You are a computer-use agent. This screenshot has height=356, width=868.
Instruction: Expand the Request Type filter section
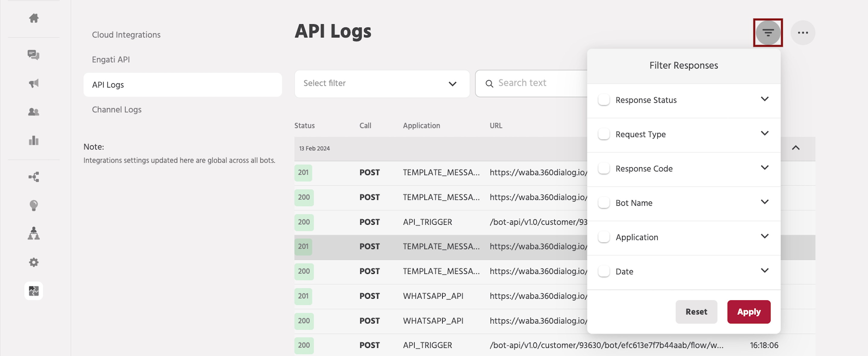tap(764, 133)
